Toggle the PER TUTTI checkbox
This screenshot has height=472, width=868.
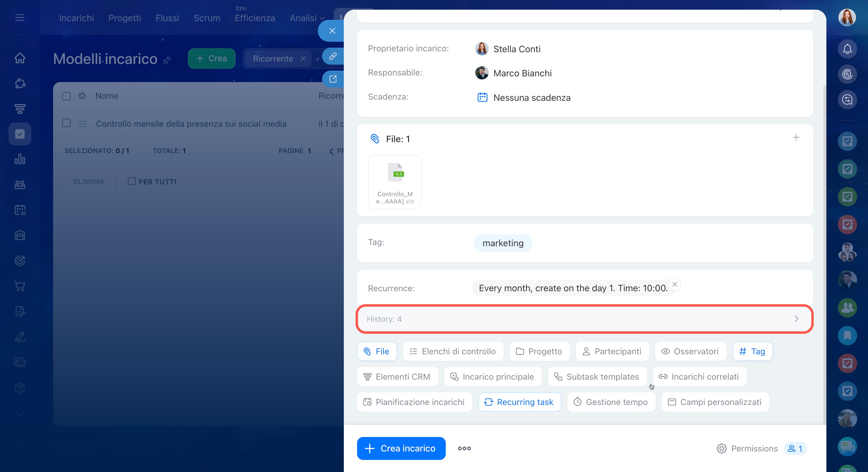click(x=132, y=181)
